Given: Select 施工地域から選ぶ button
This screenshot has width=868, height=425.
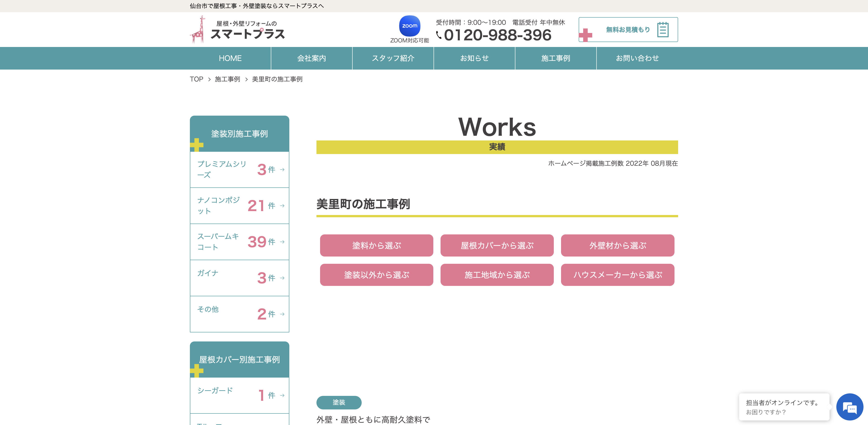Looking at the screenshot, I should point(497,275).
